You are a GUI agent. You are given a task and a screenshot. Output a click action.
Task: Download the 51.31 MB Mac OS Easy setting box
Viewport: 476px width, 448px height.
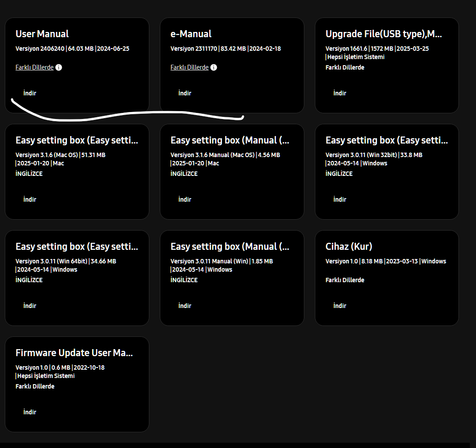[x=30, y=199]
